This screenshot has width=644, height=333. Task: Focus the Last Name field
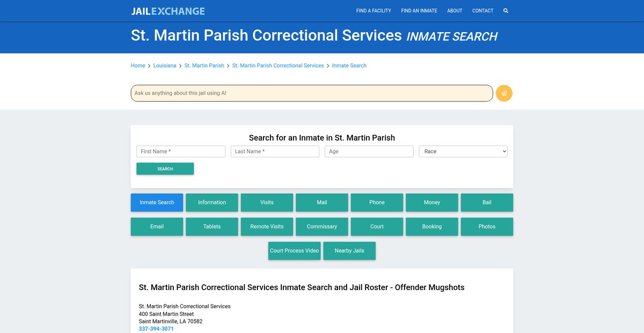tap(275, 151)
